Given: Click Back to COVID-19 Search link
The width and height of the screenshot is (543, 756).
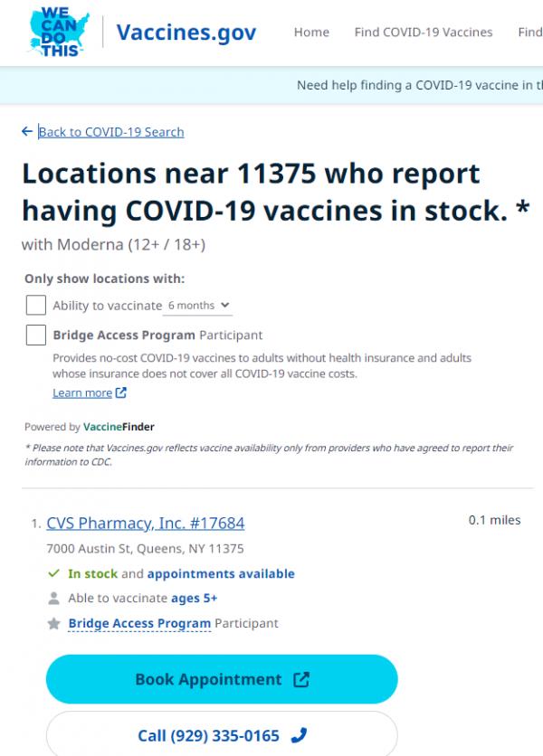Looking at the screenshot, I should coord(110,132).
